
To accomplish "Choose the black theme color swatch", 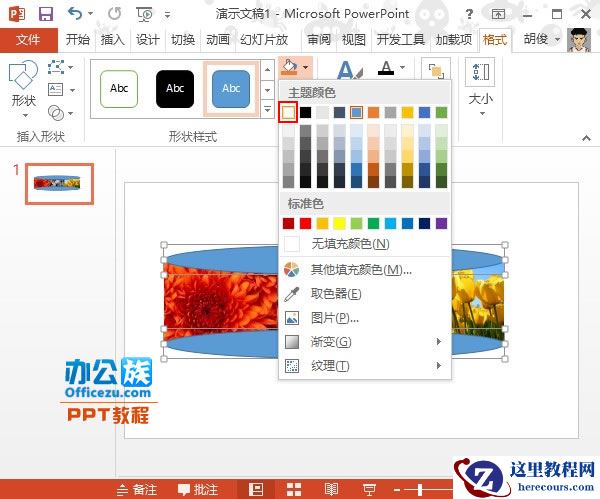I will coord(305,113).
